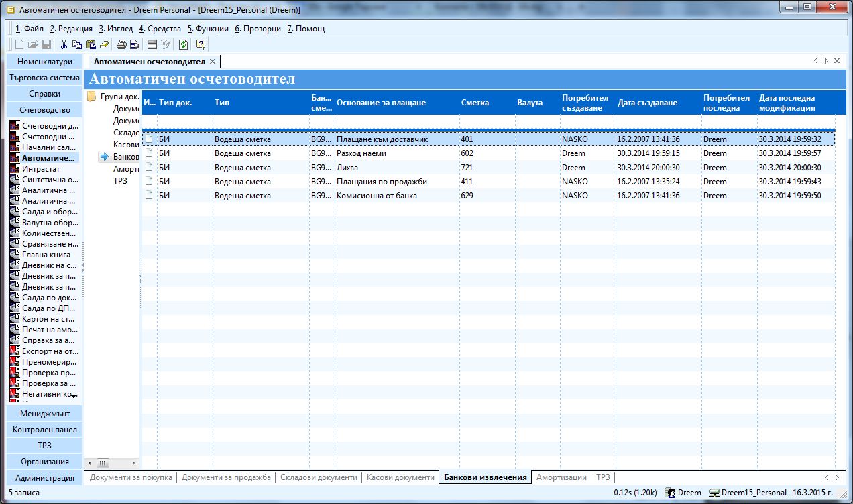Collapse the Счетоводство sidebar group
Image resolution: width=853 pixels, height=504 pixels.
coord(44,110)
